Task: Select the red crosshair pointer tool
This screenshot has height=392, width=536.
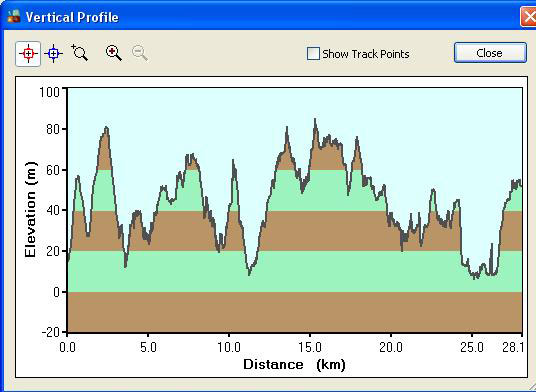Action: tap(28, 54)
